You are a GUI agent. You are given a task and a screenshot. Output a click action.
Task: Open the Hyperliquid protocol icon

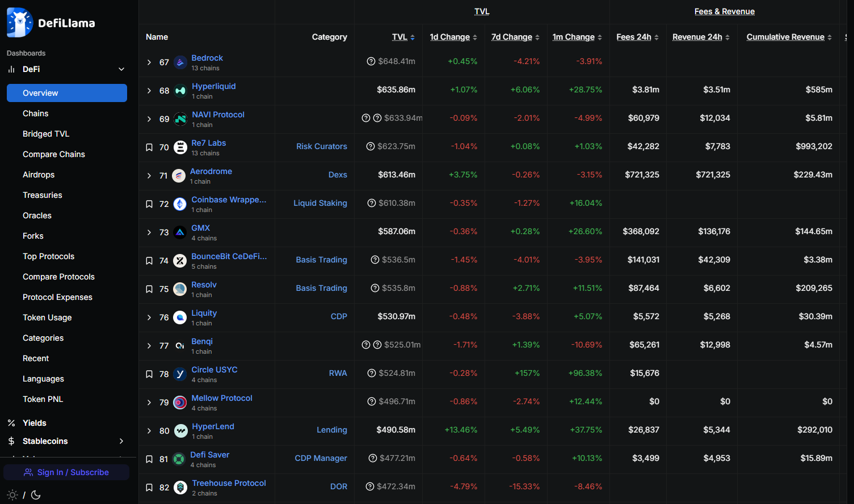coord(180,91)
